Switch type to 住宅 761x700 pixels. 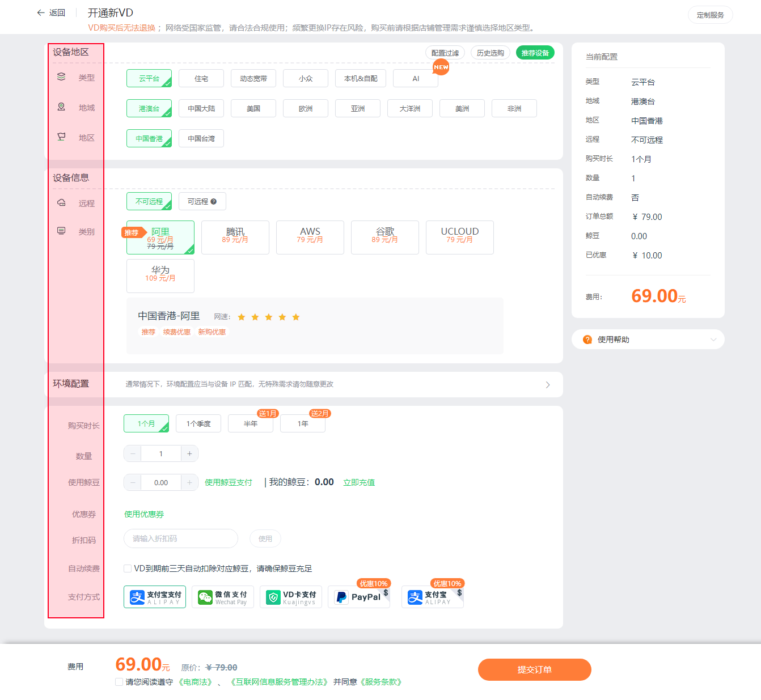click(201, 78)
